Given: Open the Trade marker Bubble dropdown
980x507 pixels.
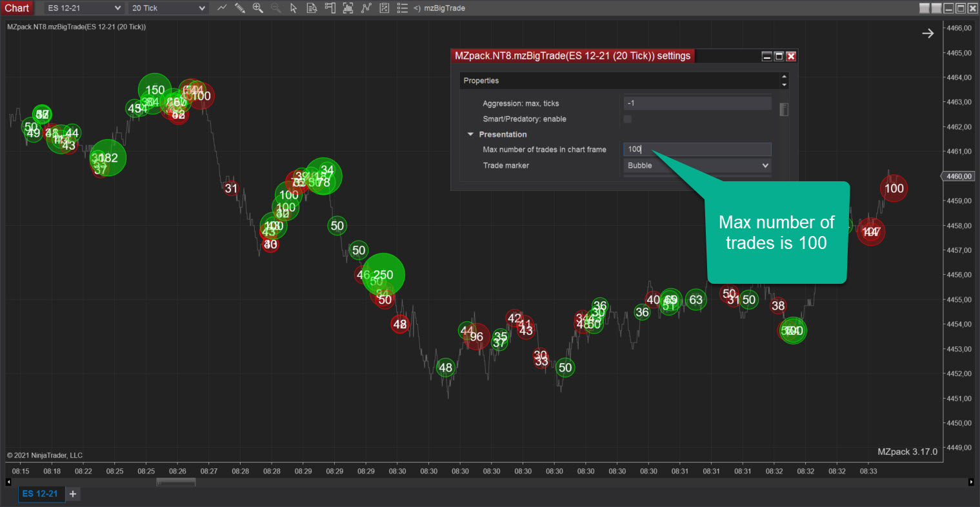Looking at the screenshot, I should pos(697,166).
